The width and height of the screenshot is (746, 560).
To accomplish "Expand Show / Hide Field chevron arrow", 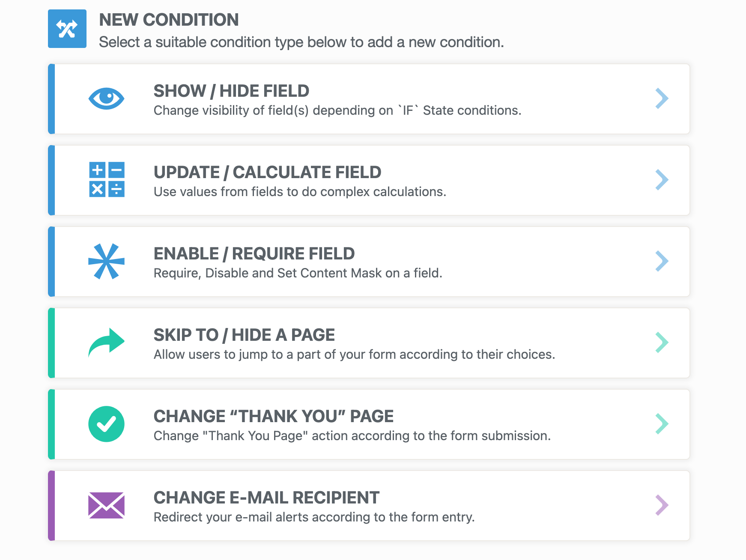I will click(662, 98).
